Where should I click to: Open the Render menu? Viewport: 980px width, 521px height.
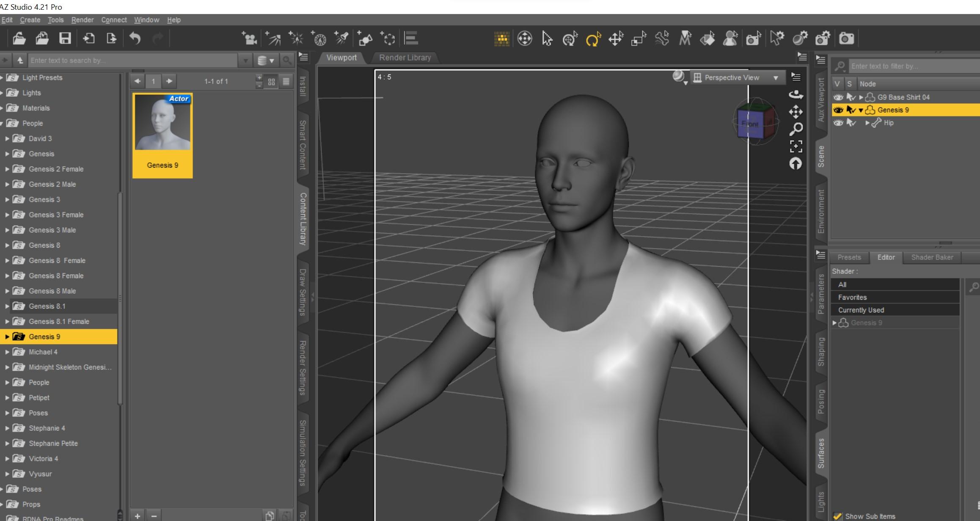[83, 20]
